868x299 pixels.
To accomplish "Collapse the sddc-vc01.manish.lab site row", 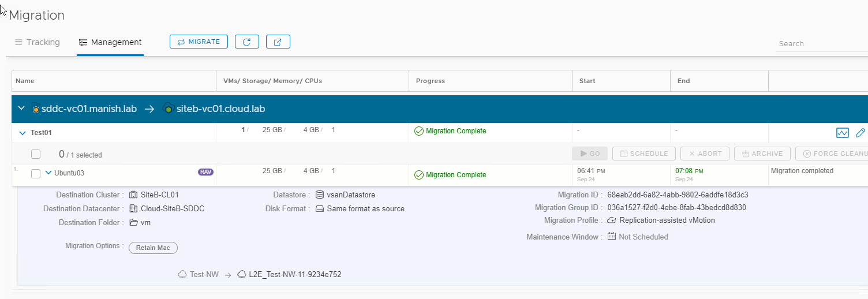I will tap(21, 109).
